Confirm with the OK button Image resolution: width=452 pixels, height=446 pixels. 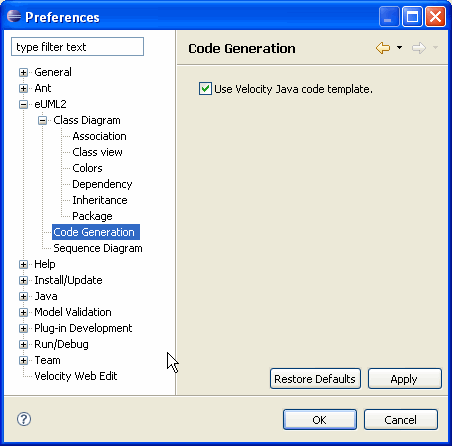click(x=320, y=420)
